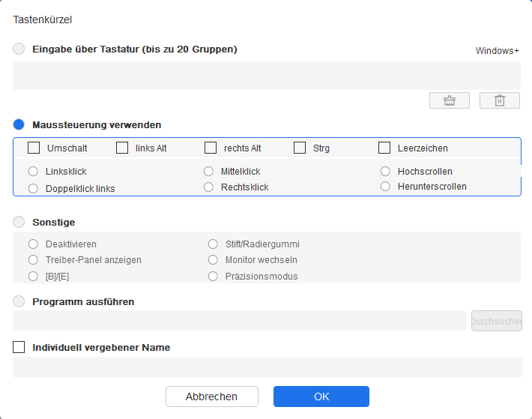This screenshot has width=532, height=419.
Task: Check the Leerzeichen checkbox
Action: pos(384,148)
